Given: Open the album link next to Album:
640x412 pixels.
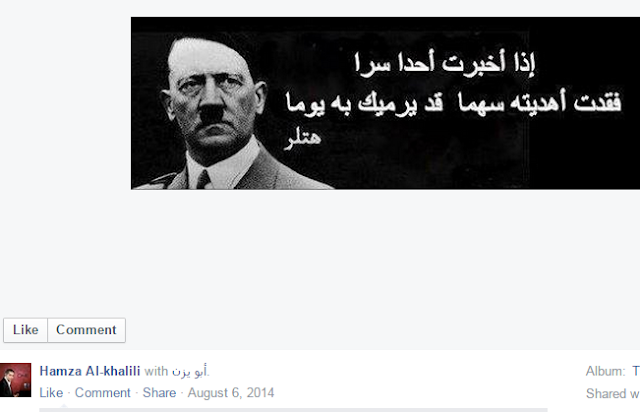Looking at the screenshot, I should [636, 371].
